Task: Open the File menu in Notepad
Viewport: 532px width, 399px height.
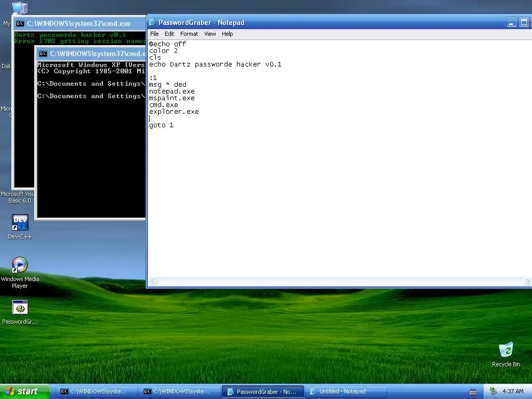Action: [x=154, y=34]
